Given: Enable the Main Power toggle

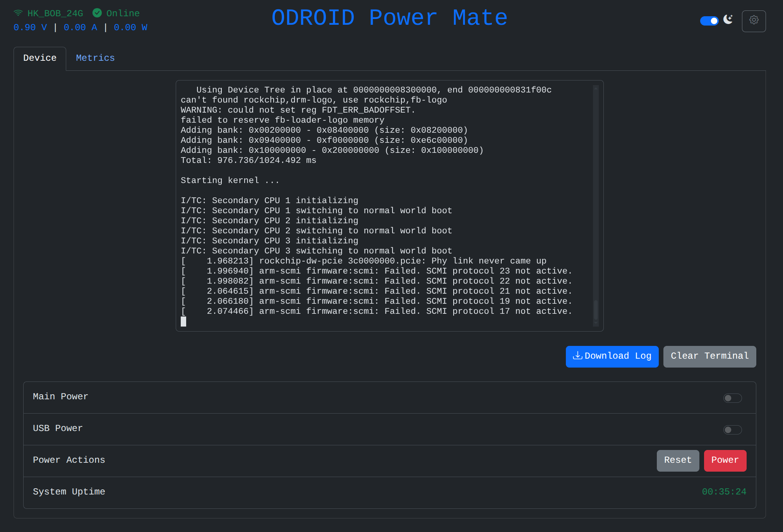Looking at the screenshot, I should pos(732,398).
